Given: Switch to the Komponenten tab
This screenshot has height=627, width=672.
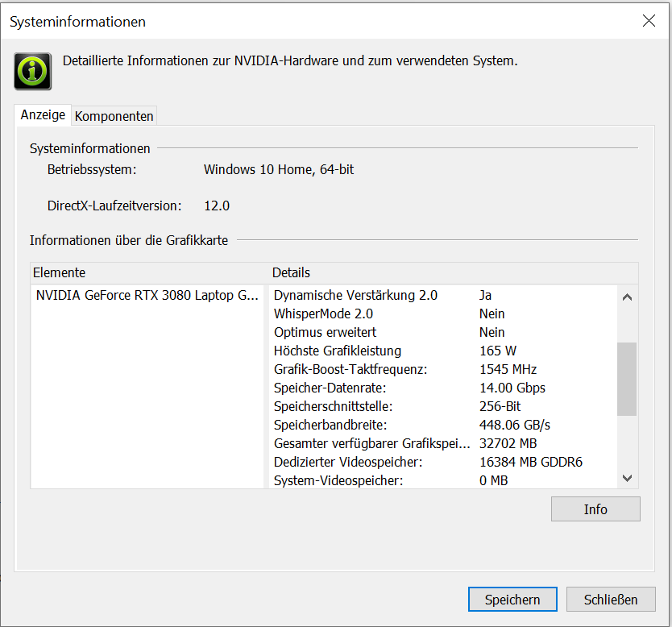Looking at the screenshot, I should [x=114, y=116].
